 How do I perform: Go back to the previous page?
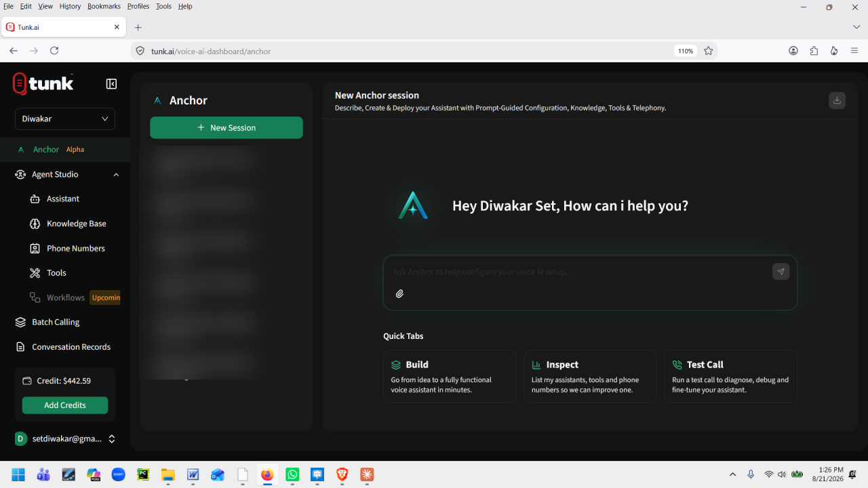pos(14,51)
